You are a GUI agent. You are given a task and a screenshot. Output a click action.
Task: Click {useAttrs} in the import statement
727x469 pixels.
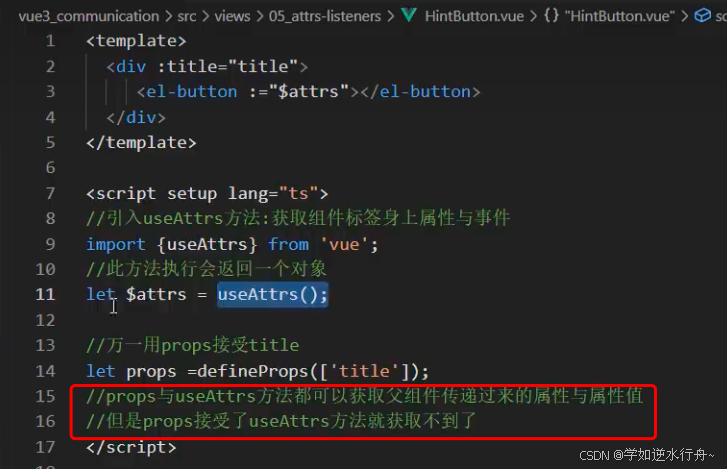[207, 244]
